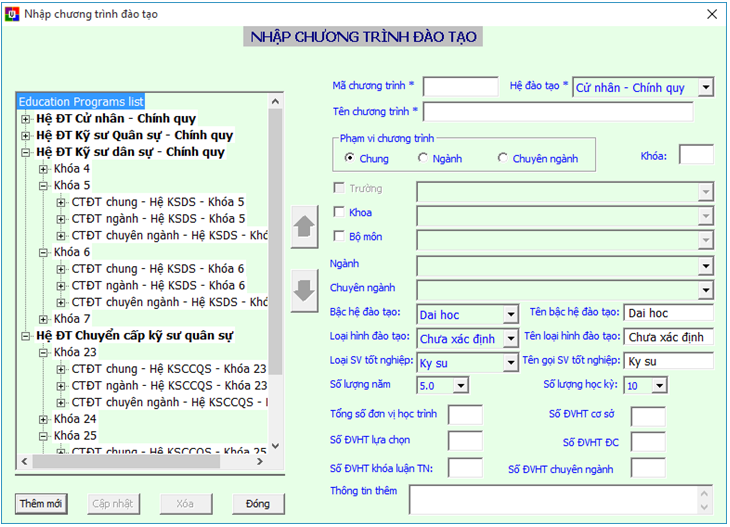The height and width of the screenshot is (527, 730).
Task: Open the Số lượng học kỳ dropdown
Action: [x=660, y=385]
